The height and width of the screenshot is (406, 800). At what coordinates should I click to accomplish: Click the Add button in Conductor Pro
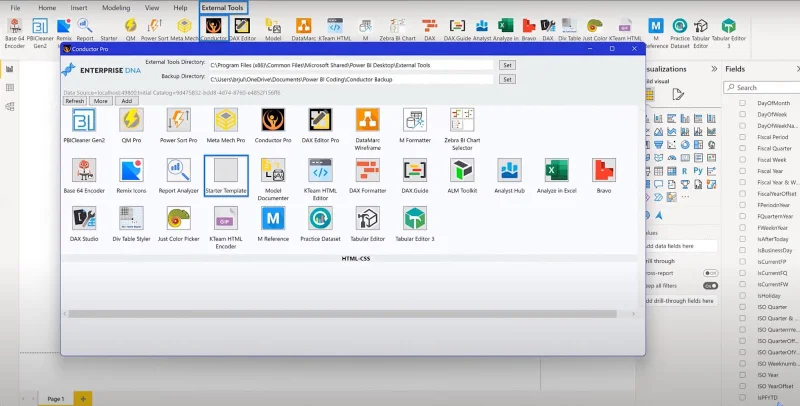point(127,101)
